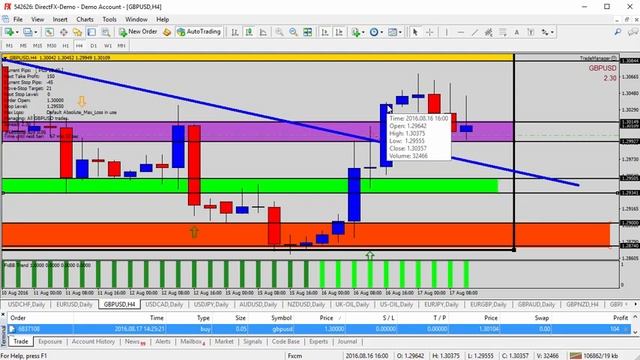The image size is (640, 360).
Task: Close the Terminal panel
Action: (3, 315)
